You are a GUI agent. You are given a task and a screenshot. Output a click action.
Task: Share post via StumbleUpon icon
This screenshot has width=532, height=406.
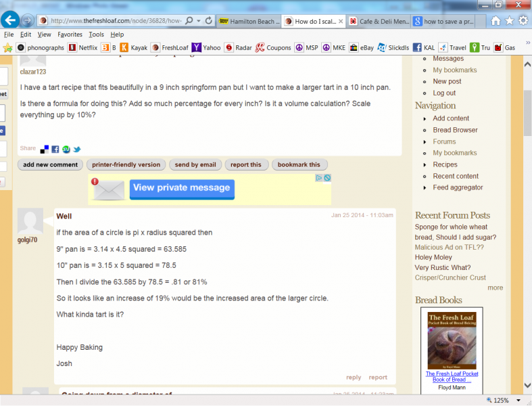click(x=66, y=150)
